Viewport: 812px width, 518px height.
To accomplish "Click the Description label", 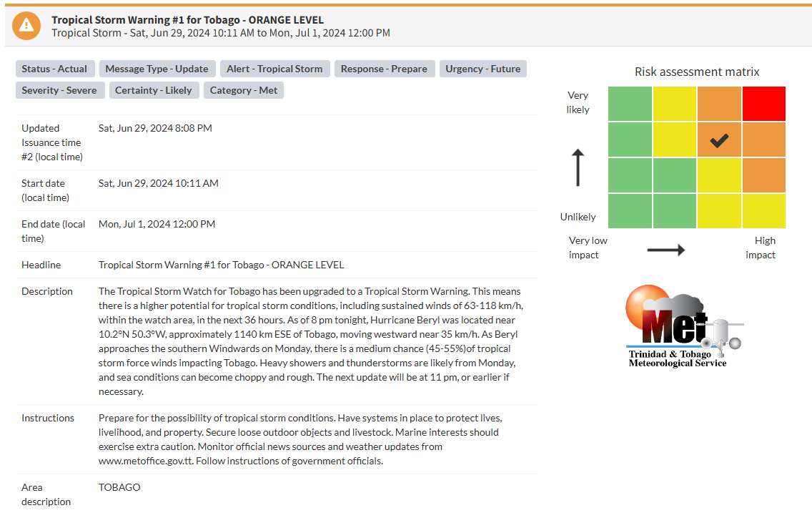I will coord(47,291).
